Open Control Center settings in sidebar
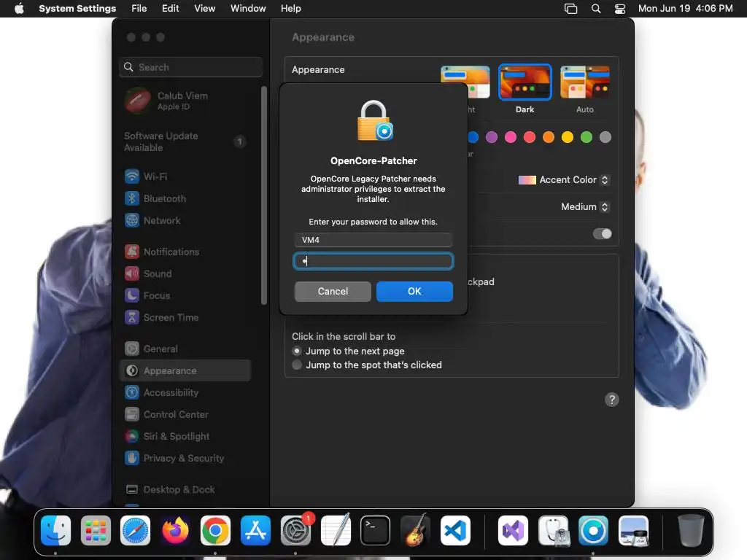 point(185,414)
